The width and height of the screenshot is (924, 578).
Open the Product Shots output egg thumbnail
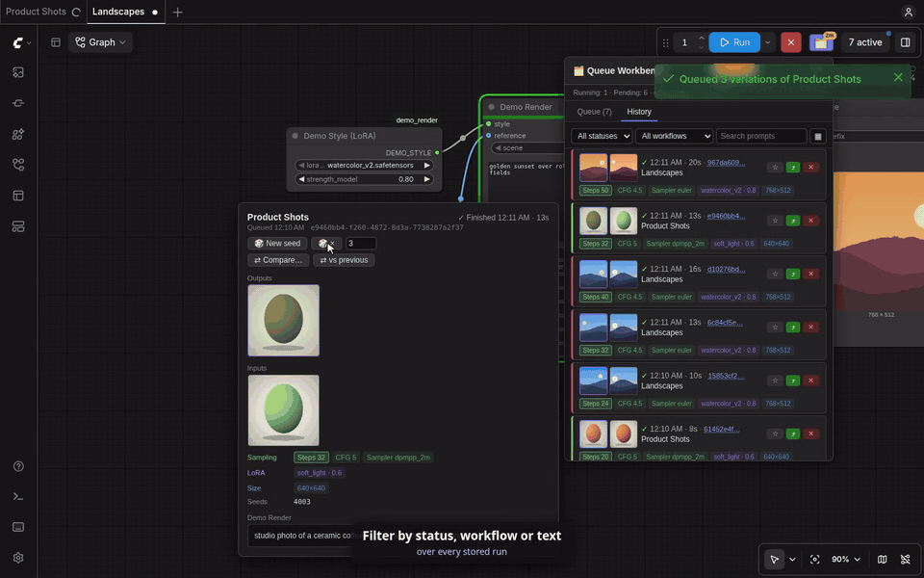coord(283,321)
